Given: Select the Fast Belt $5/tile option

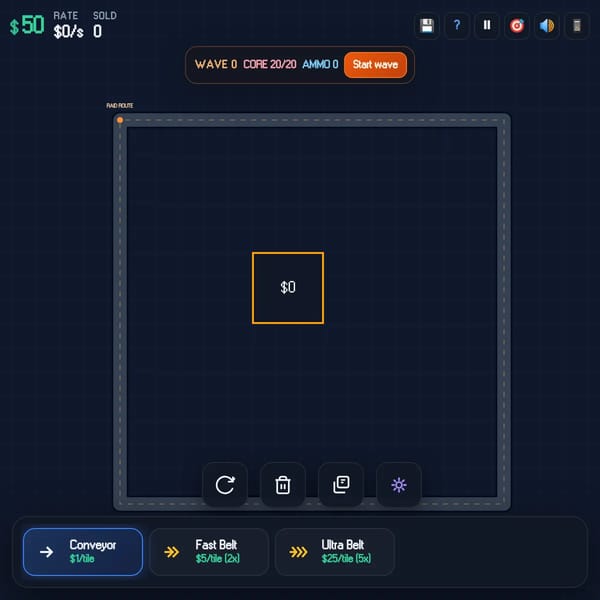Looking at the screenshot, I should [209, 552].
